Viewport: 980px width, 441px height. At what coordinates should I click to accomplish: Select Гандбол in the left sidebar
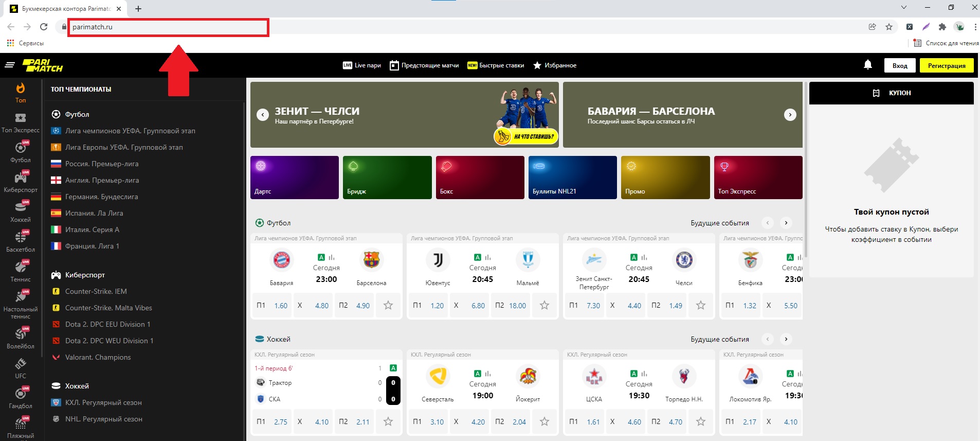pyautogui.click(x=21, y=399)
